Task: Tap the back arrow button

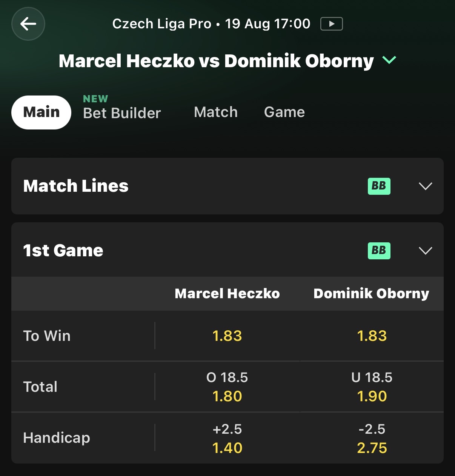Action: tap(28, 24)
